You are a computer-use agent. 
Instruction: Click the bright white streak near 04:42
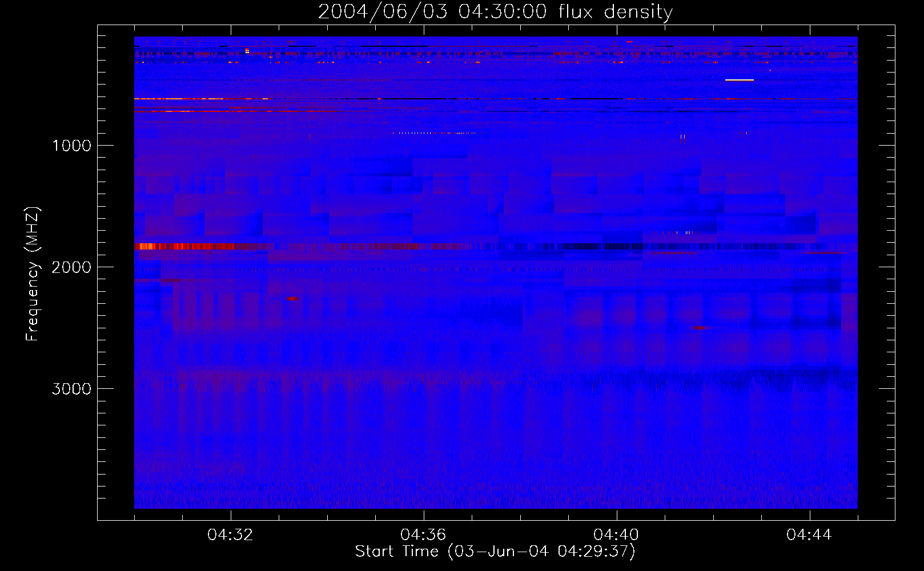point(739,80)
